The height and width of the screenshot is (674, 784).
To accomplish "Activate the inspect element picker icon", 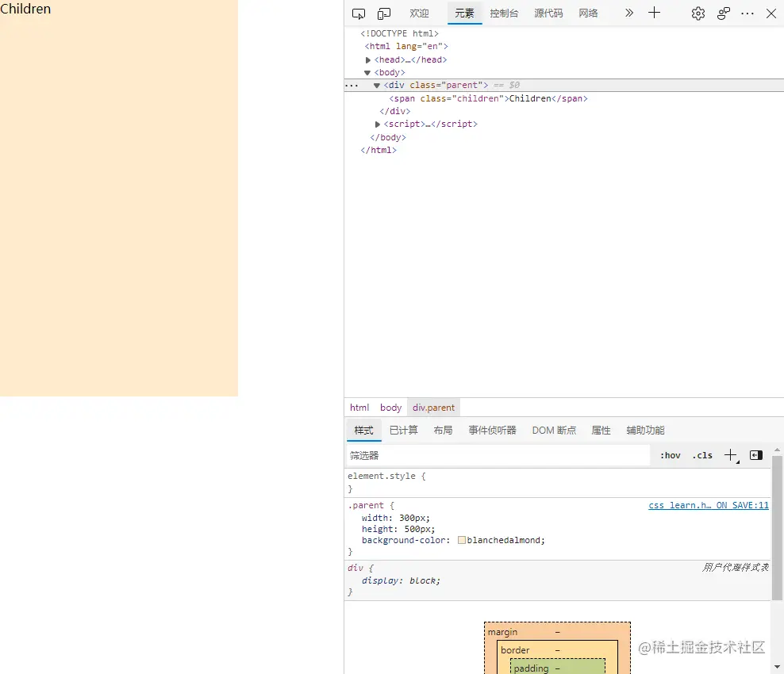I will click(x=359, y=13).
